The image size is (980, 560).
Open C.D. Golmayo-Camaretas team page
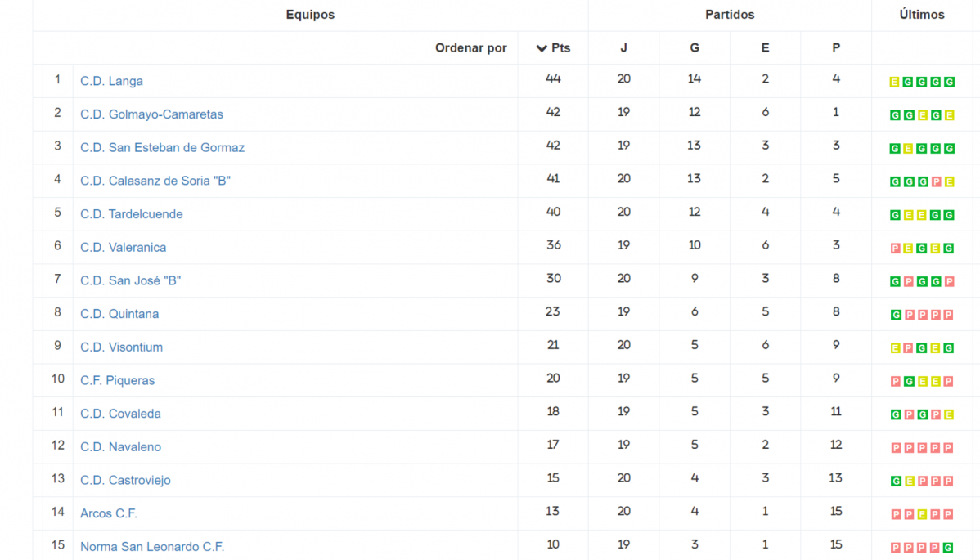coord(151,114)
